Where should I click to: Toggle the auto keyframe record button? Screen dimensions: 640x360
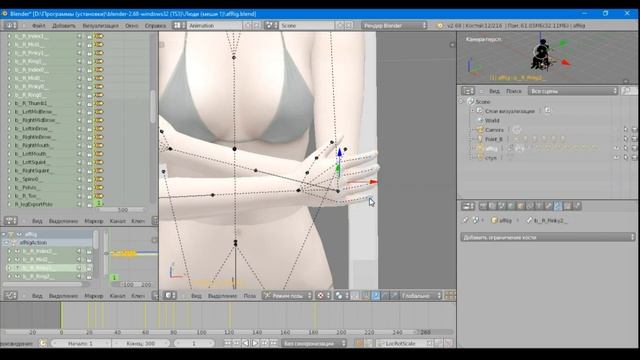click(359, 344)
